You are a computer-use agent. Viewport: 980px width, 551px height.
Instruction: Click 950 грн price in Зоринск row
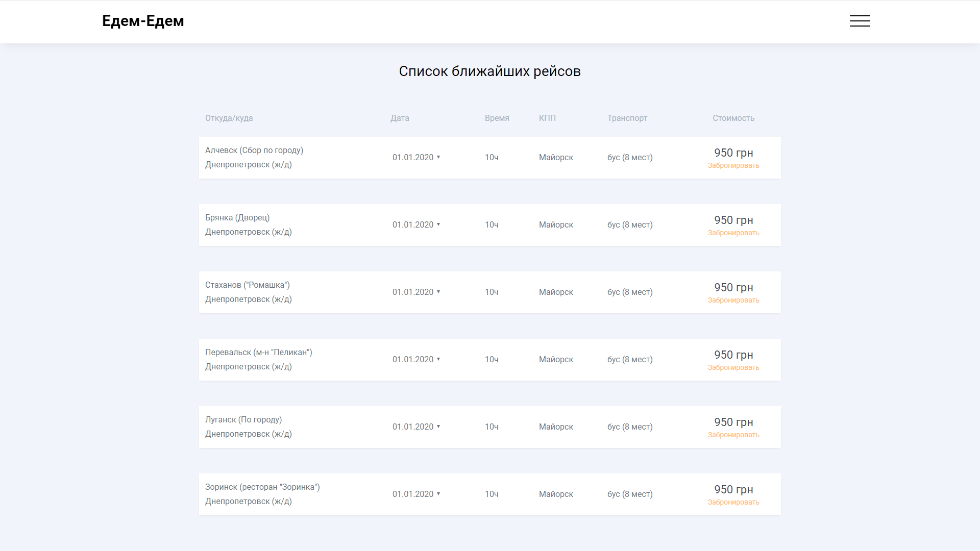pyautogui.click(x=733, y=489)
